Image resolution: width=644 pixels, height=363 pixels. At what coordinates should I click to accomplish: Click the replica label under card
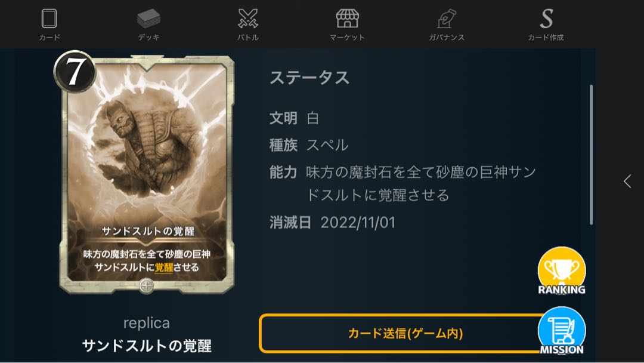point(147,323)
